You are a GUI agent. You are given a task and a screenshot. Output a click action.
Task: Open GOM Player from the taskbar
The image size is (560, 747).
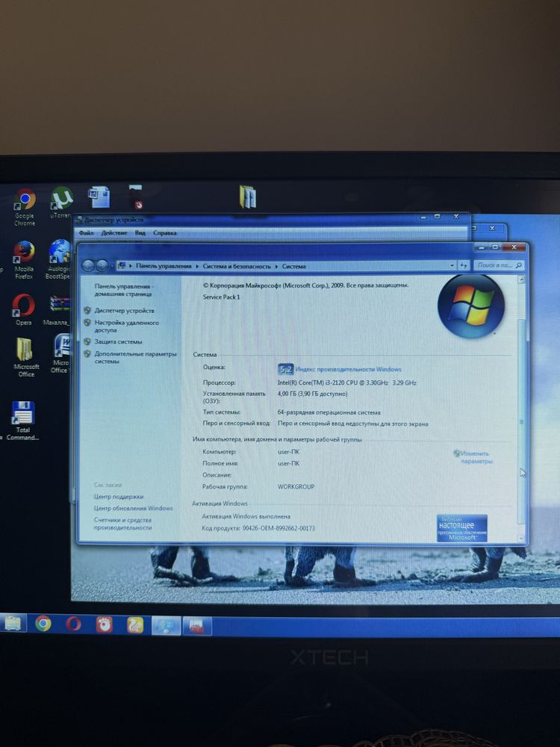pos(104,624)
